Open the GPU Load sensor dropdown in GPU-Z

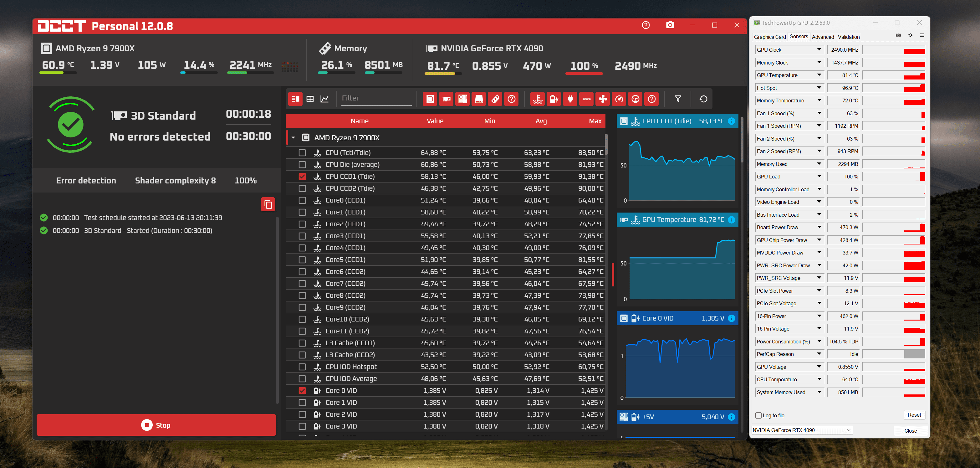[x=819, y=177]
